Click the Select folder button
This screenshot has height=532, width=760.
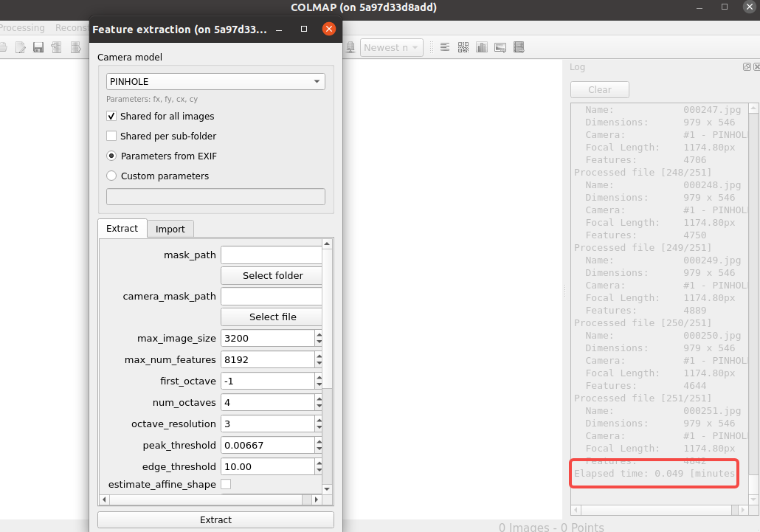click(x=272, y=276)
